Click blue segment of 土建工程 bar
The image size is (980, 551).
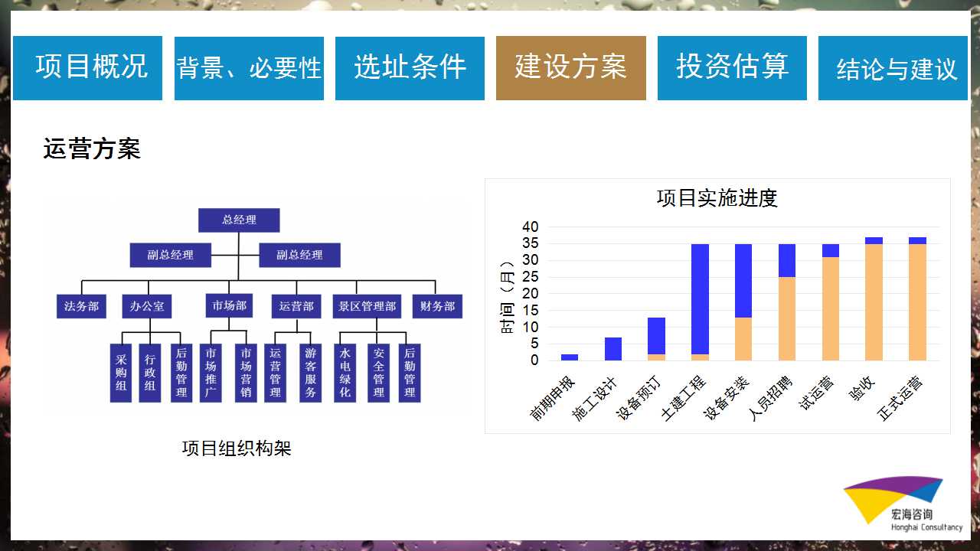pos(700,299)
